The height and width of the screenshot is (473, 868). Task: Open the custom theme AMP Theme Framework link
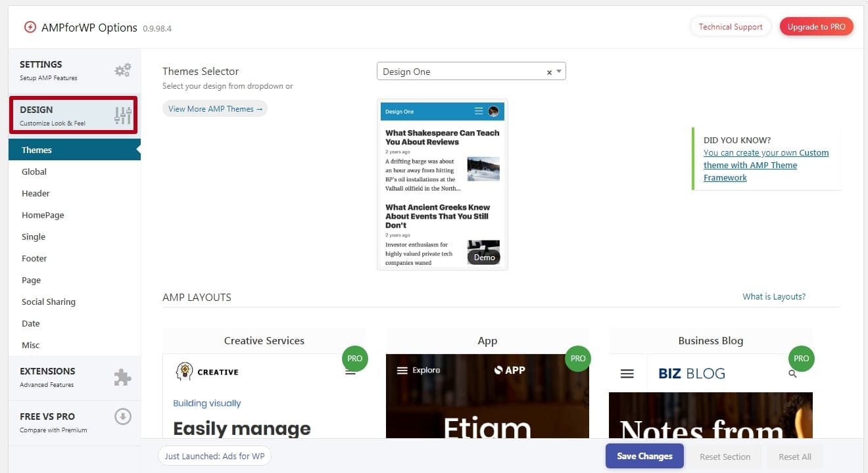[x=766, y=165]
